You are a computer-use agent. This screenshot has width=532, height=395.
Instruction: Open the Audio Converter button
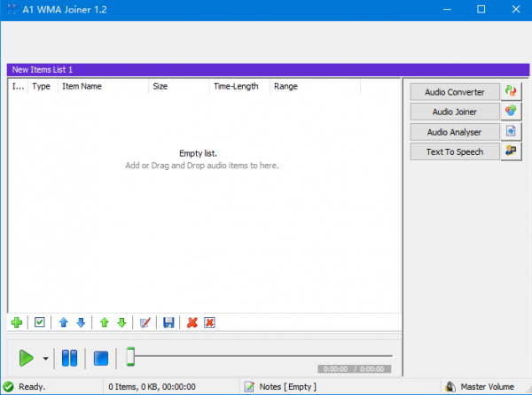click(x=454, y=91)
